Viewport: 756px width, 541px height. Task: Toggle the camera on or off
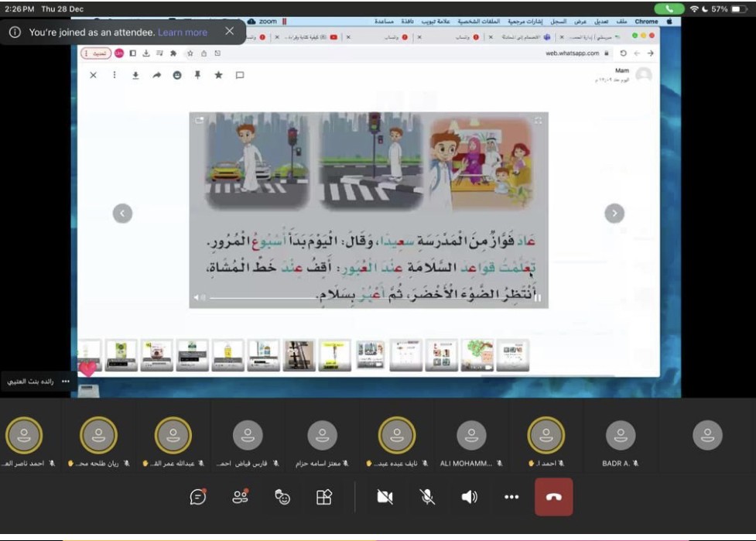point(385,498)
